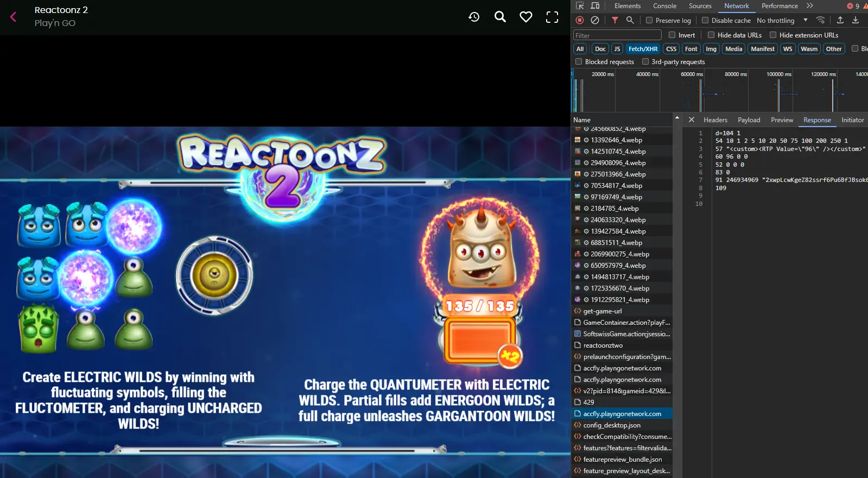Select the featurepreview_bundle.json request

click(622, 460)
